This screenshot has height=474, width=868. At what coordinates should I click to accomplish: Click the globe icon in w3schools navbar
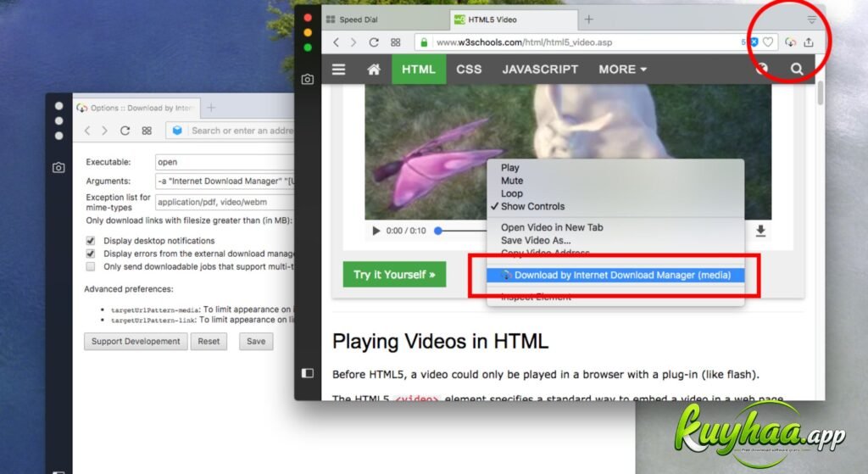(x=762, y=69)
